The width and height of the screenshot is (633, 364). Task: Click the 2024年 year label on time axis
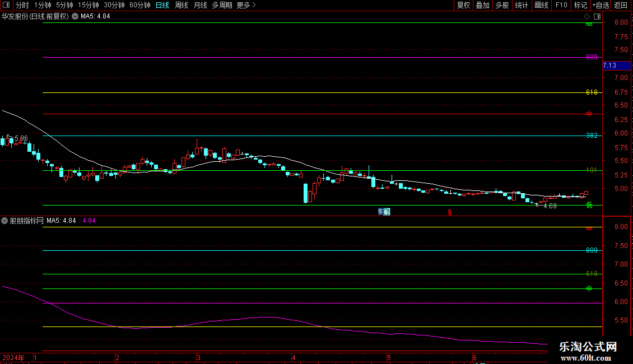[13, 358]
